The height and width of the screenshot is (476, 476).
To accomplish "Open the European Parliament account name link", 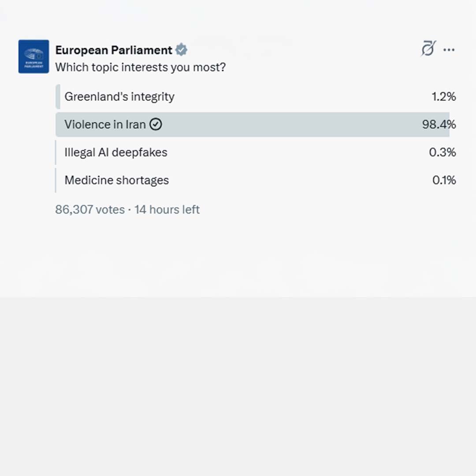I will (x=114, y=50).
